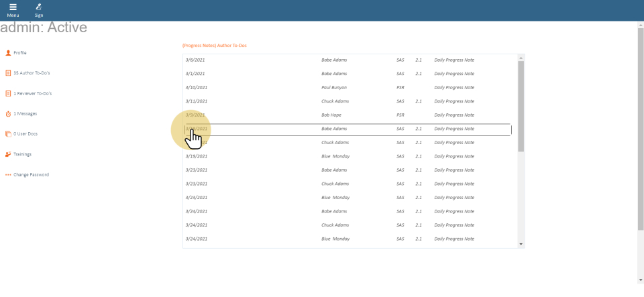Screen dimensions: 644x297
Task: Click the Author To-Dos list scroll-down arrow
Action: [521, 245]
